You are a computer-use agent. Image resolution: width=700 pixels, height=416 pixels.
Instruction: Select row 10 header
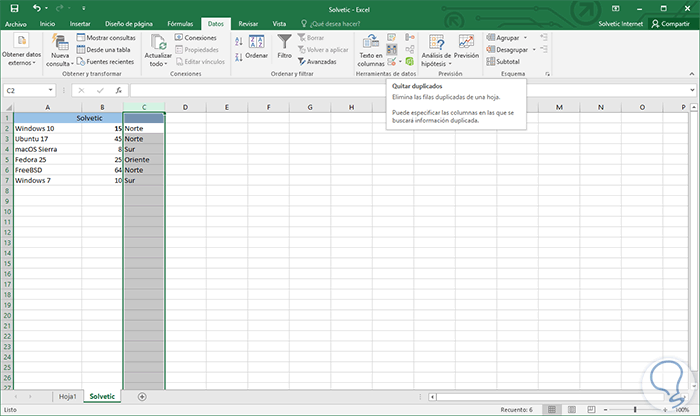pos(7,212)
